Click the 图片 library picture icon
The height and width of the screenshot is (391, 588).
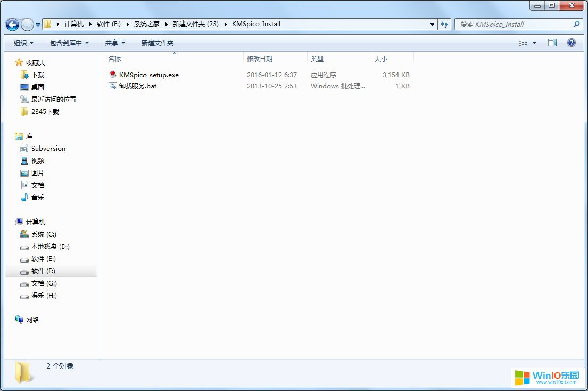[24, 173]
